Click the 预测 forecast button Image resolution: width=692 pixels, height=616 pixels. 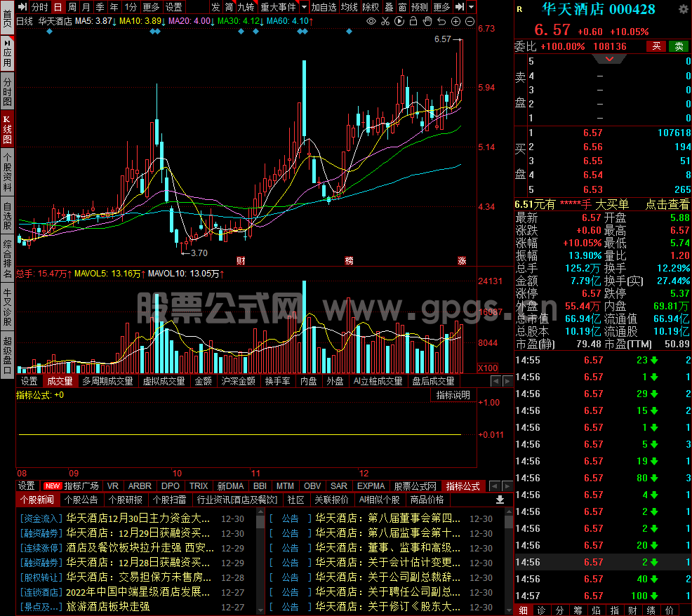tap(419, 7)
